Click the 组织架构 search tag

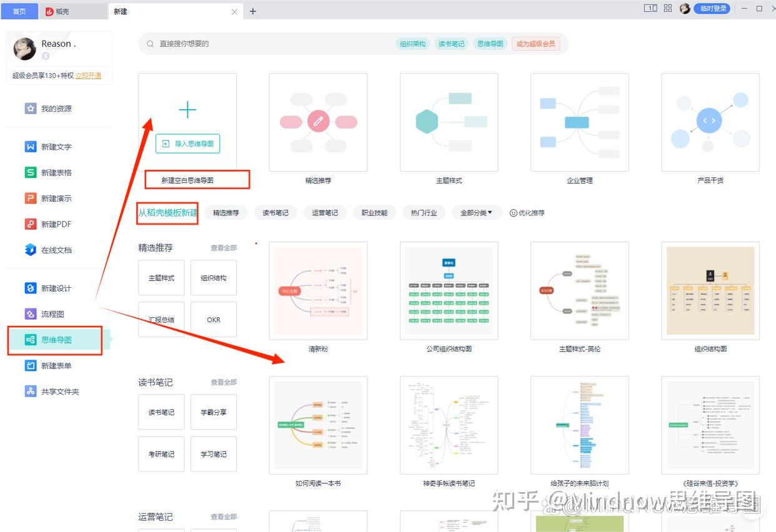[x=412, y=44]
